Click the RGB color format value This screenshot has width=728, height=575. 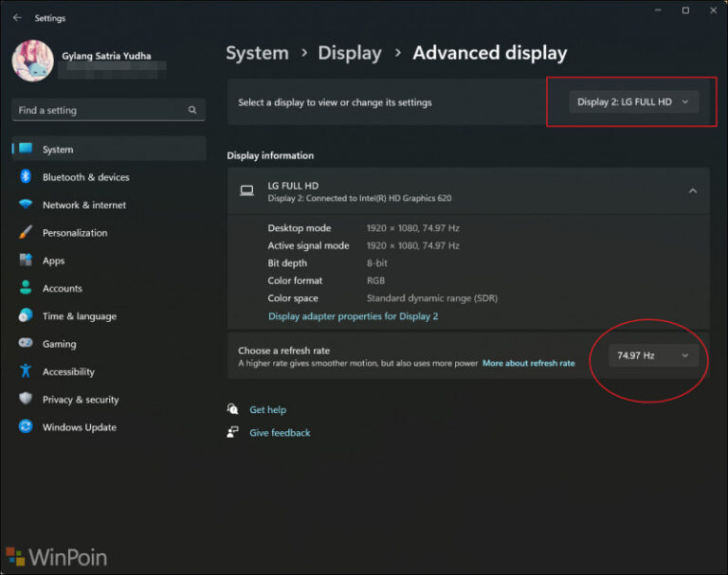click(375, 280)
